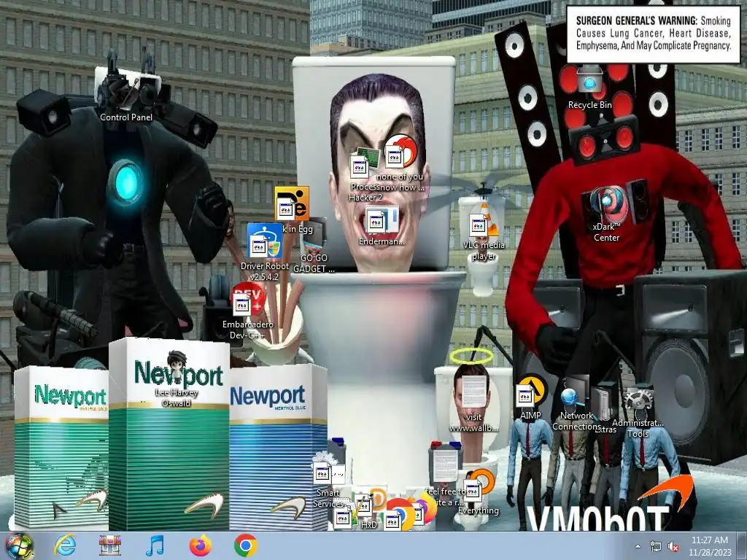Open the 'in Egg' orange shortcut icon
Screen dimensions: 747x560
click(x=292, y=205)
